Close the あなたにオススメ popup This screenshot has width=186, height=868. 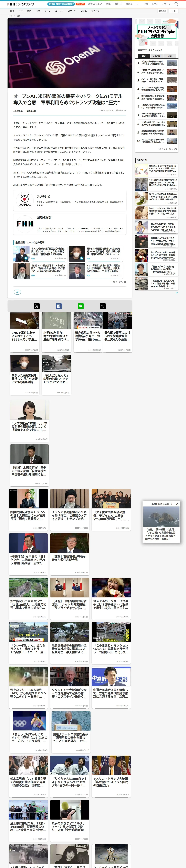(177, 504)
